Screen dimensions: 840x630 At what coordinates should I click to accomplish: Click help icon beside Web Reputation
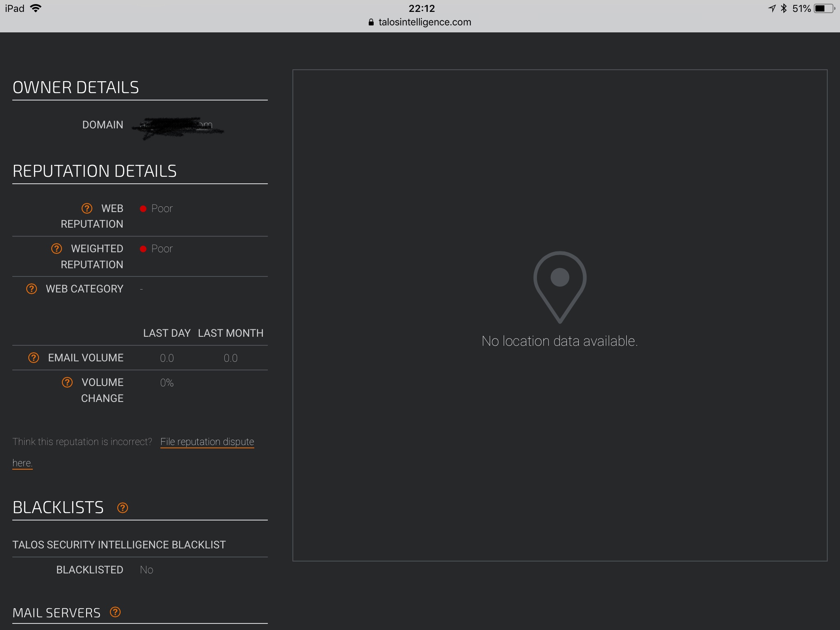pyautogui.click(x=87, y=208)
